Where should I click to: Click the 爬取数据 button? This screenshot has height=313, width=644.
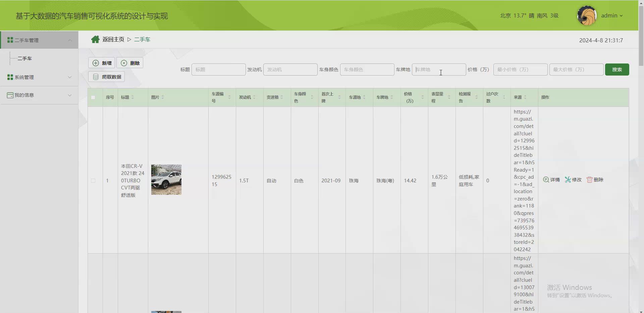(107, 77)
